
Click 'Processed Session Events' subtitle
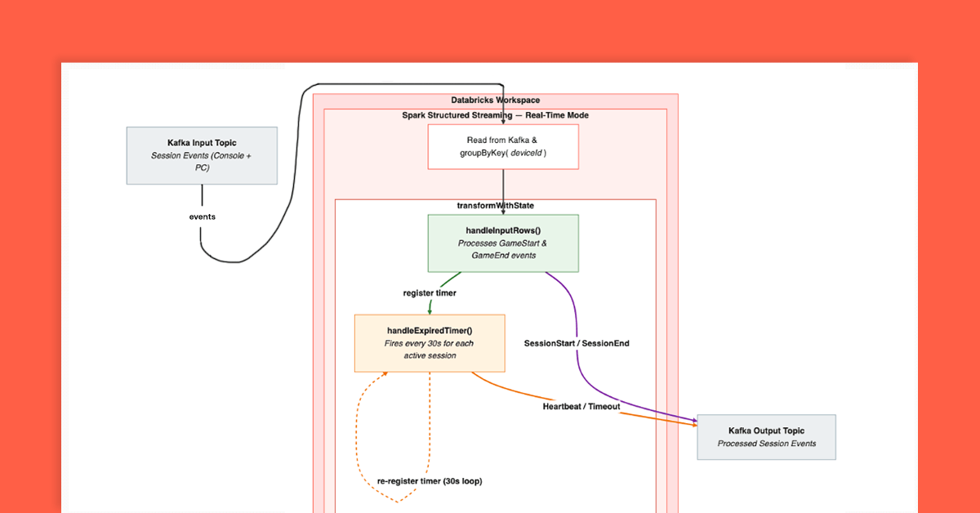[766, 444]
